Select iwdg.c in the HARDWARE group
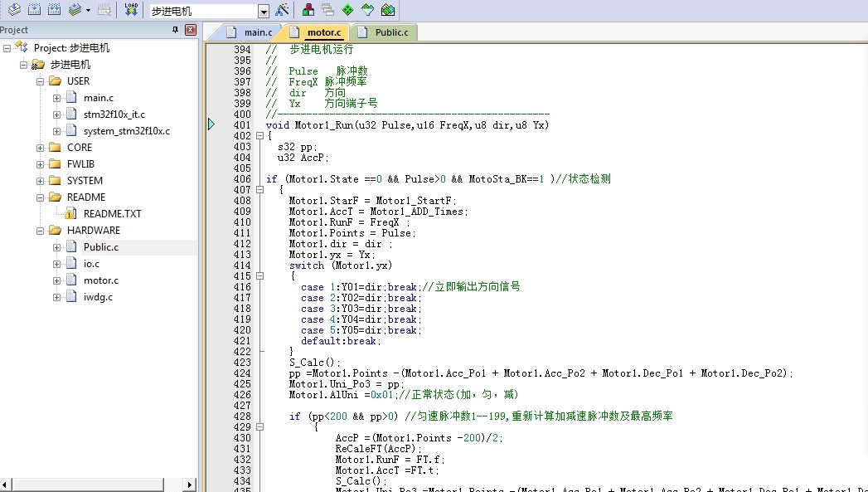 (98, 297)
